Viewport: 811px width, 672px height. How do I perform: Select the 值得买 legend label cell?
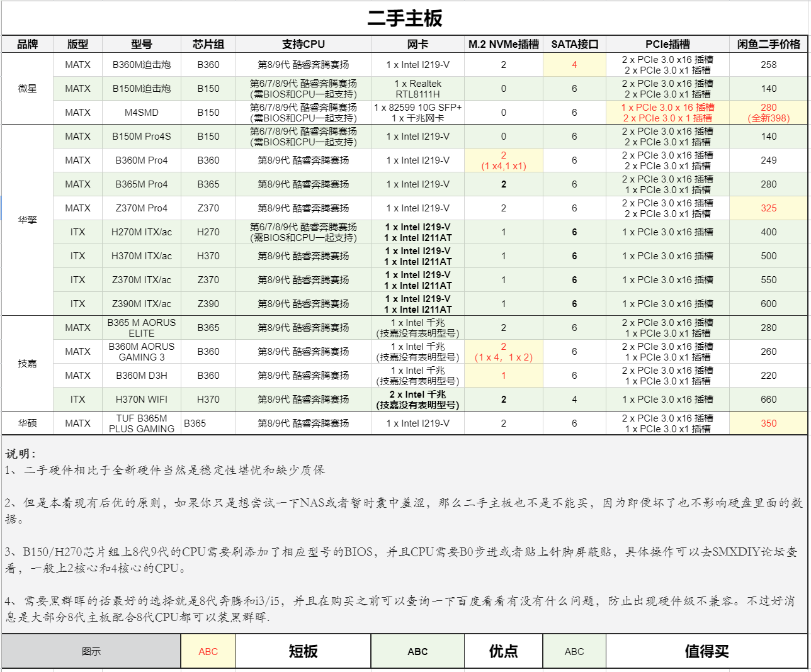click(706, 651)
